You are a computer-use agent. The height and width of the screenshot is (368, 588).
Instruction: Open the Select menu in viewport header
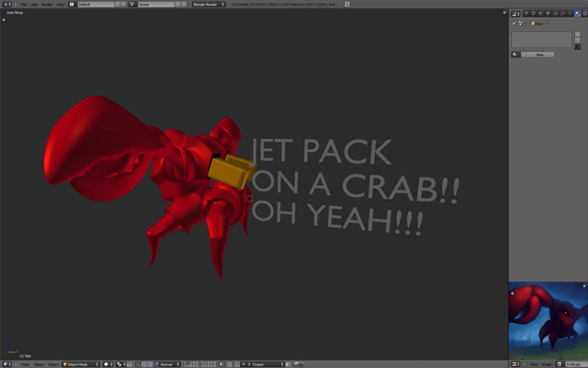click(x=39, y=363)
